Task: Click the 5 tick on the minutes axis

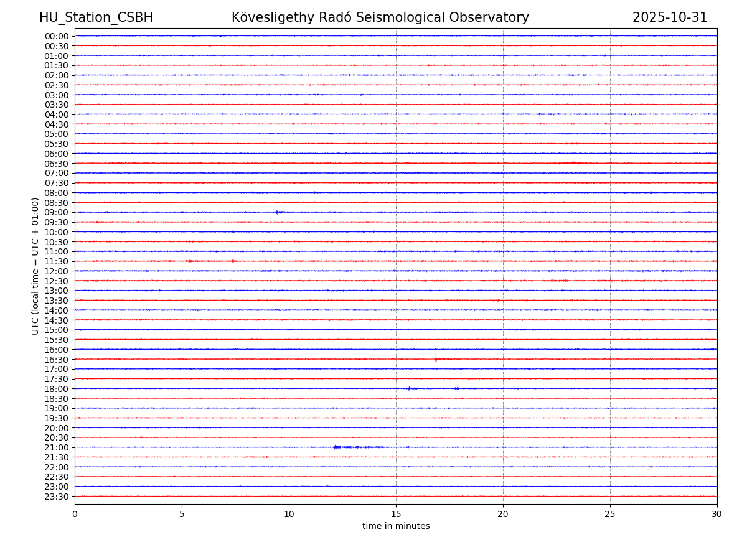Action: [x=182, y=515]
